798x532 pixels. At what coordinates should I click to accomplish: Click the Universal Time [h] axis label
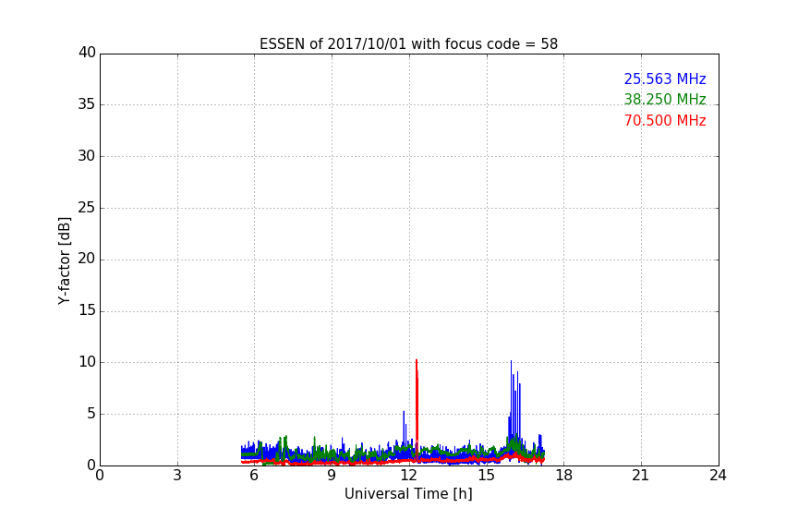pyautogui.click(x=408, y=494)
